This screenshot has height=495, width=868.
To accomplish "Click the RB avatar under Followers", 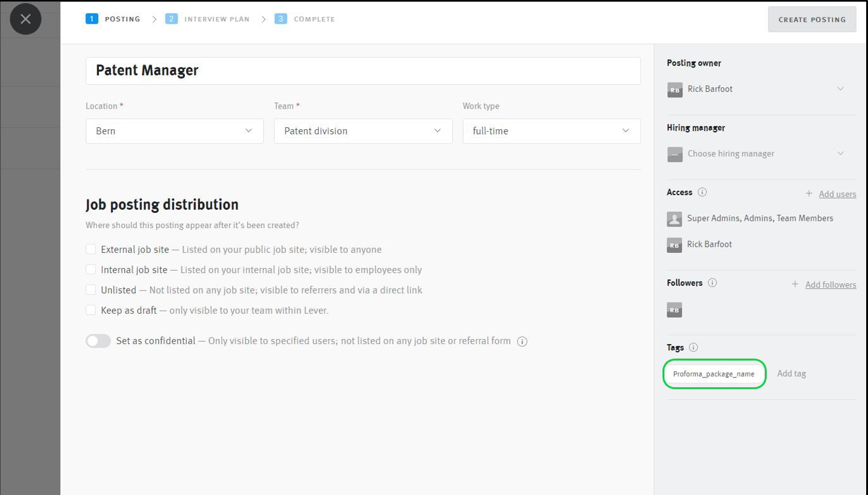I will [x=674, y=309].
